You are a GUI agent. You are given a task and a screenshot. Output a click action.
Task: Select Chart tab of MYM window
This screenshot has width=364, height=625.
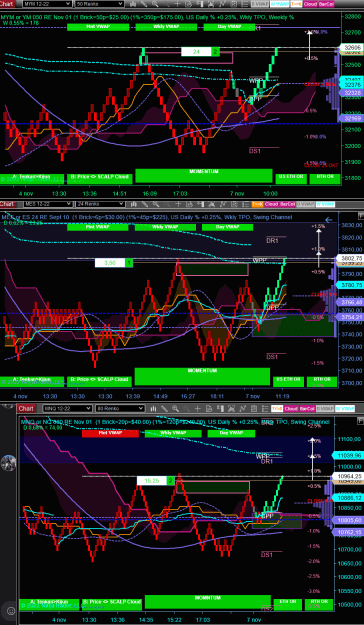point(8,4)
